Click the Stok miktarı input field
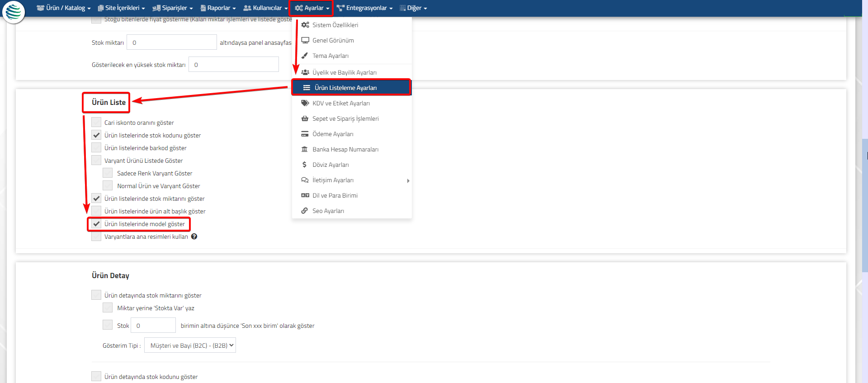This screenshot has width=868, height=383. click(x=172, y=42)
